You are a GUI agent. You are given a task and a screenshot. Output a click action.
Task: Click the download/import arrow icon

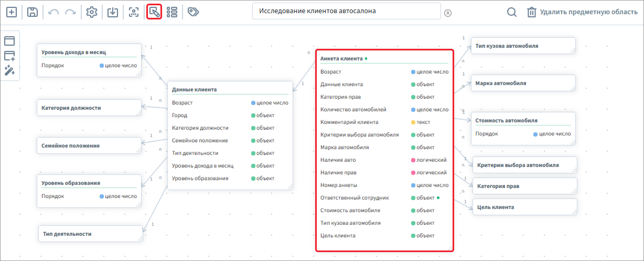[x=113, y=12]
